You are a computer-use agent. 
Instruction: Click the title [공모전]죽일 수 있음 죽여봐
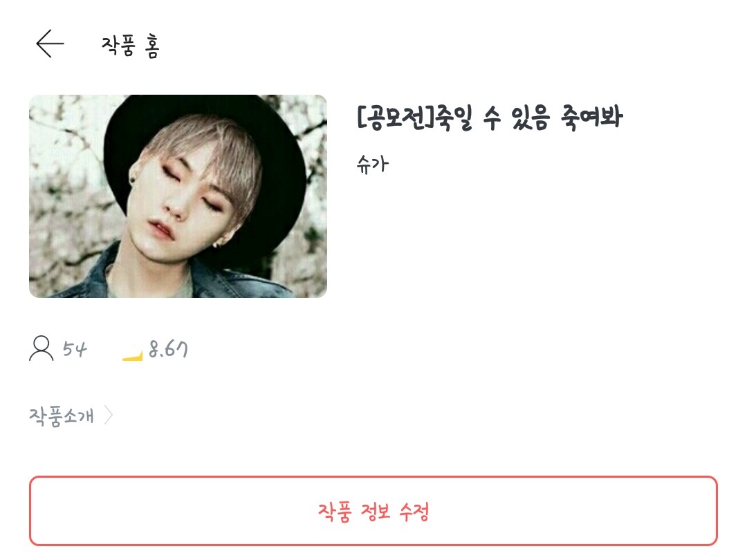coord(490,117)
